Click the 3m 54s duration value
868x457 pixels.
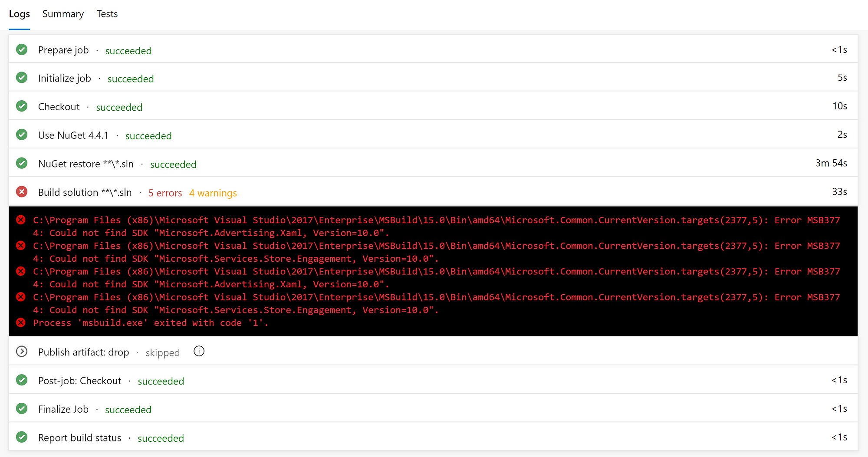[831, 163]
